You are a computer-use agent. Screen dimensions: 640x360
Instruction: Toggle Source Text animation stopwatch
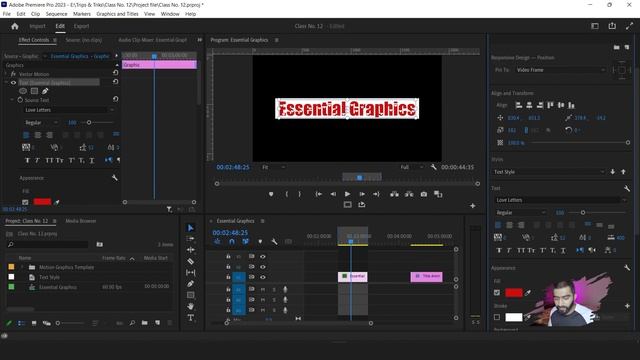[x=20, y=100]
